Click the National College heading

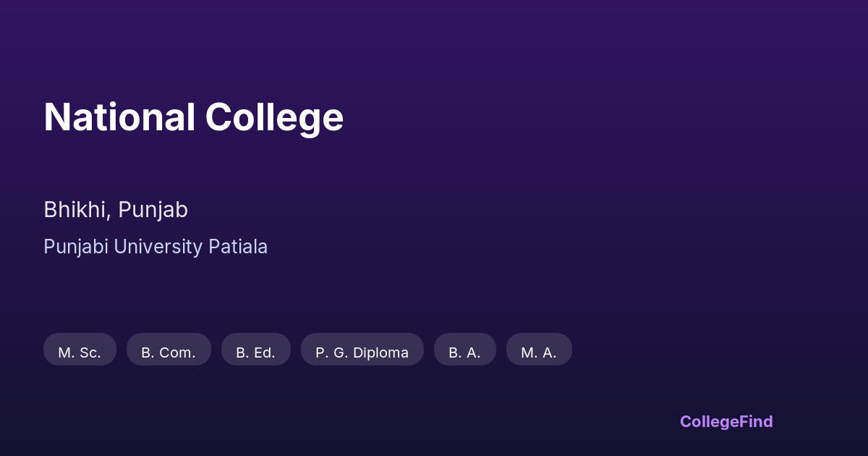point(193,117)
